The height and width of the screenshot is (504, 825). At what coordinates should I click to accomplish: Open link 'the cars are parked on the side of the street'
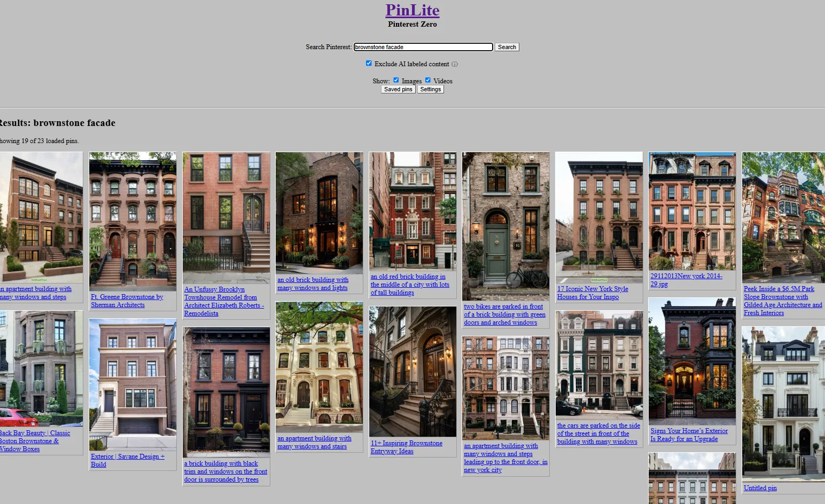(x=598, y=434)
